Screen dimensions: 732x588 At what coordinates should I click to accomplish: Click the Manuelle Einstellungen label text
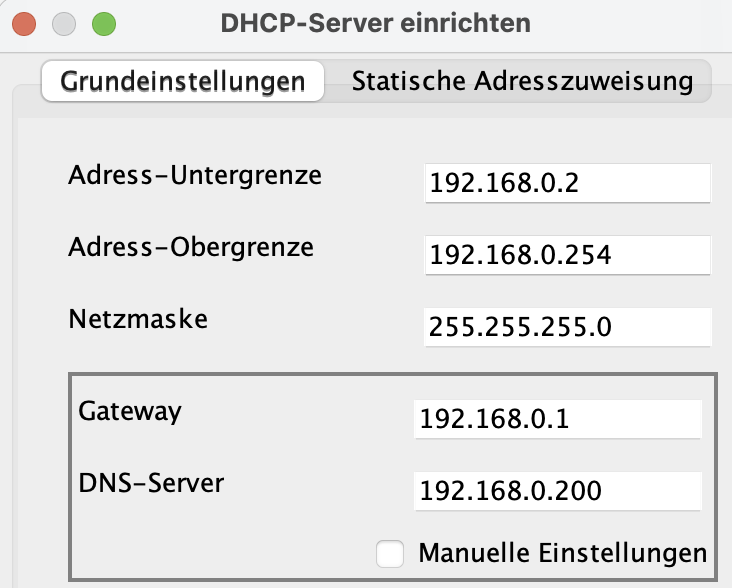pos(562,553)
